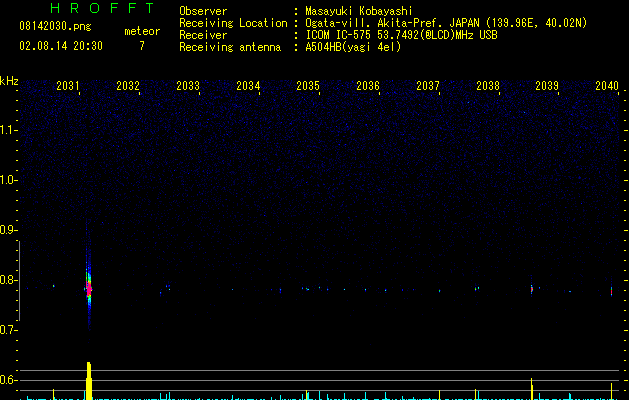Click the yellow intensity bar near 2039
This screenshot has width=629, height=400.
pos(532,389)
